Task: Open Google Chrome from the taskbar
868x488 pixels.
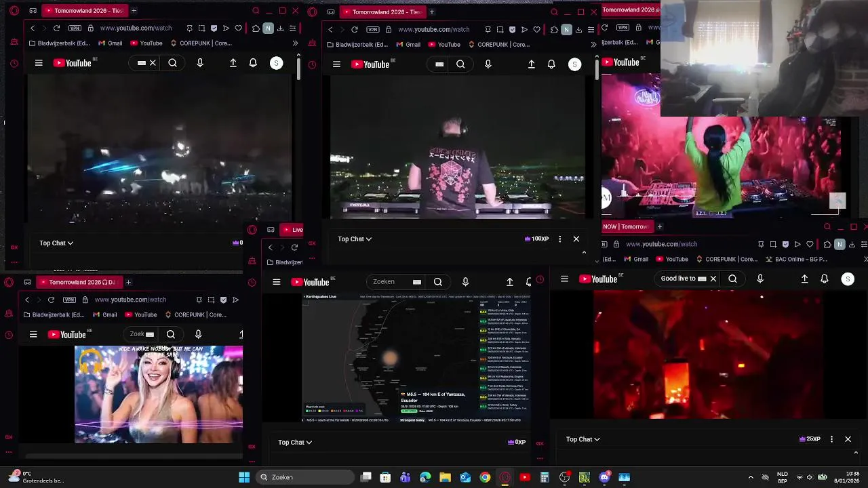Action: (x=485, y=477)
